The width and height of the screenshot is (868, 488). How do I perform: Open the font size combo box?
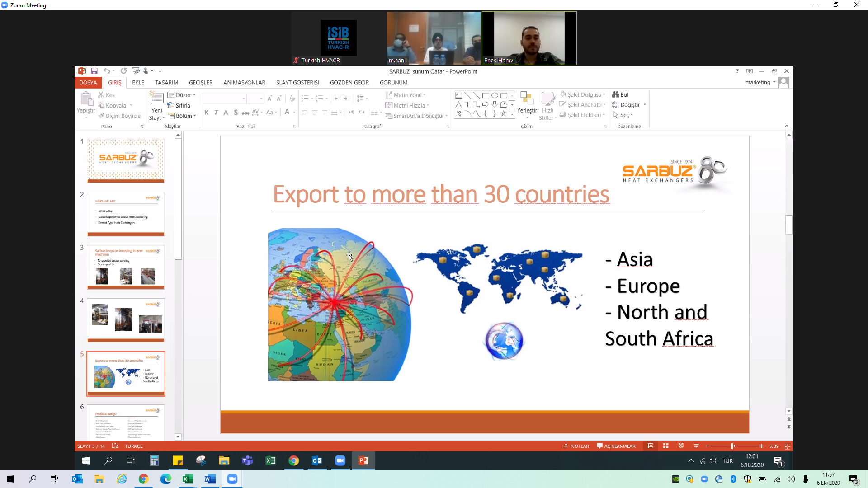(x=256, y=99)
